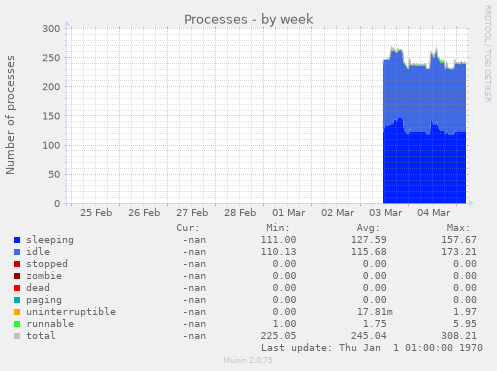Click the 'Max:' column header

(x=458, y=228)
